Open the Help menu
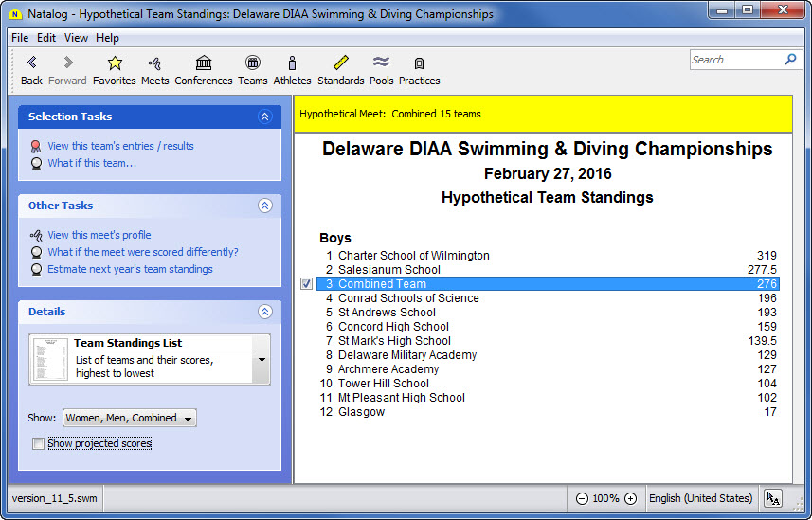812x520 pixels. coord(107,38)
